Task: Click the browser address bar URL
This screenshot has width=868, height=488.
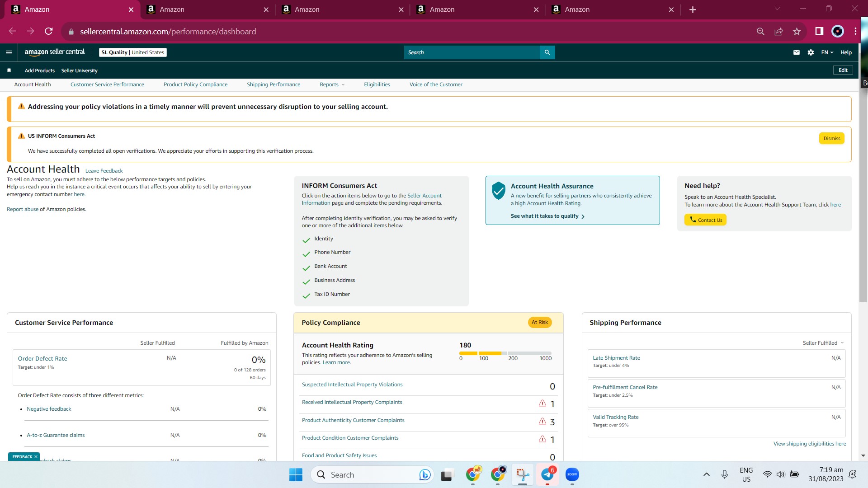Action: (x=168, y=32)
